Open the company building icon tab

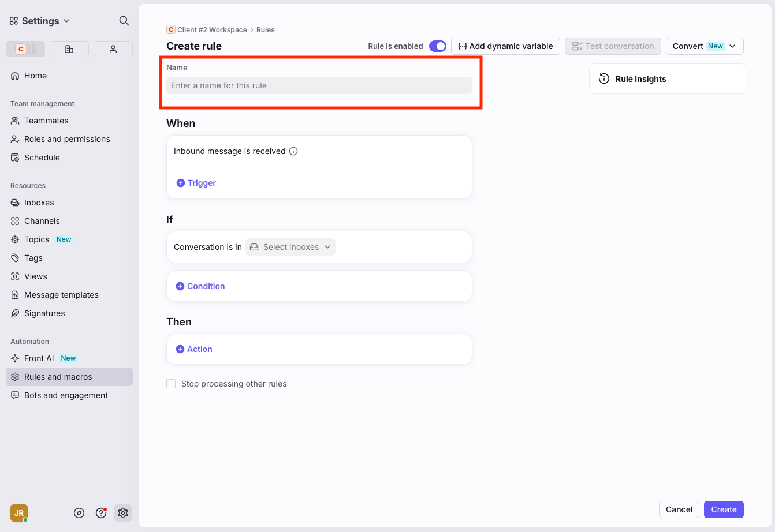[x=69, y=49]
